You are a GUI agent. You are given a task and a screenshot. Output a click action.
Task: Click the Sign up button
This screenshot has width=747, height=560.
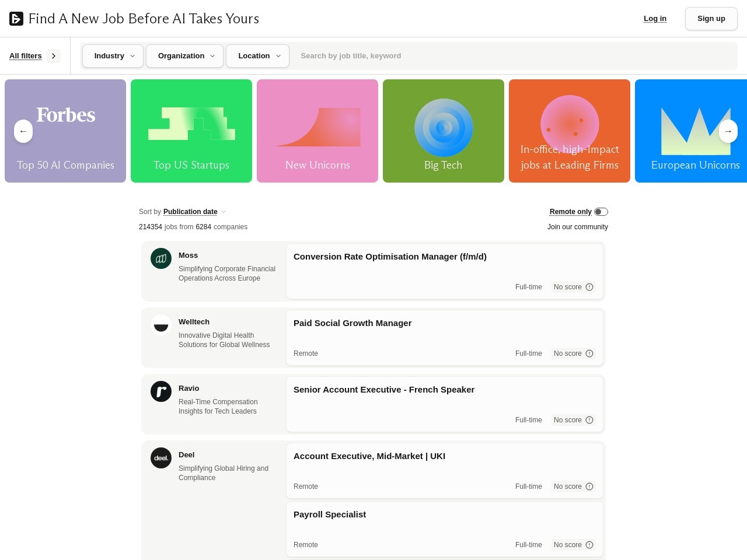click(711, 19)
